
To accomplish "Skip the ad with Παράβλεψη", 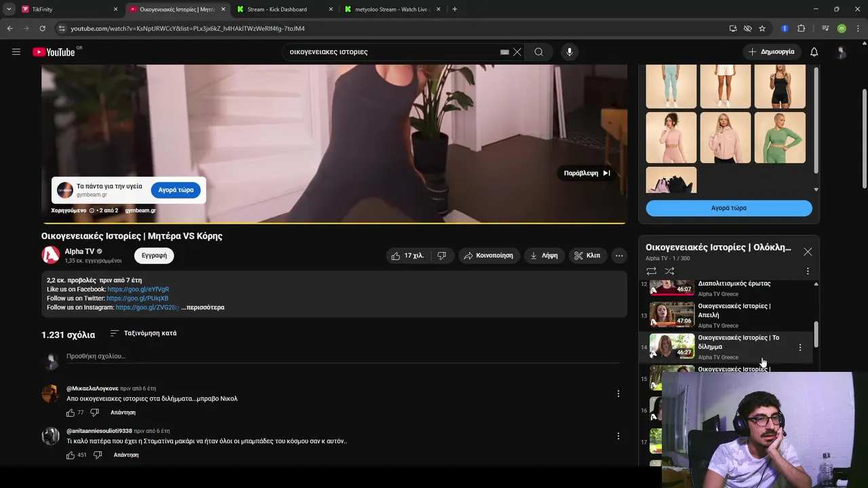I will (587, 173).
